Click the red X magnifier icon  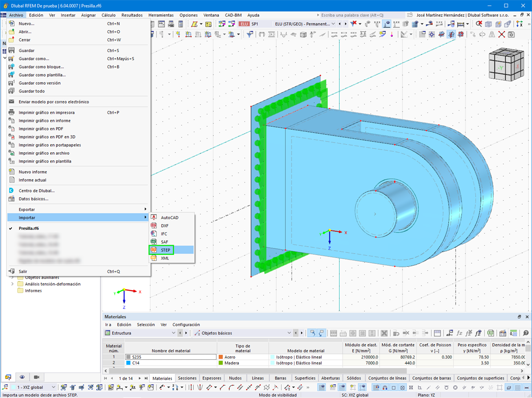479,24
